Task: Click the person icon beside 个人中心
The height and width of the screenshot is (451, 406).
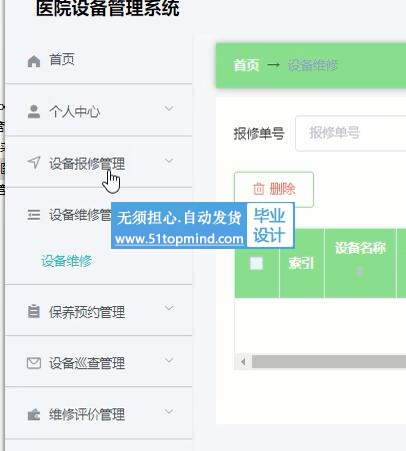Action: (x=34, y=112)
